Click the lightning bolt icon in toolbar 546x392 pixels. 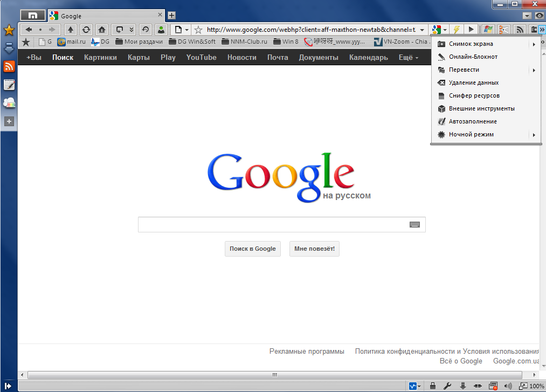click(457, 30)
